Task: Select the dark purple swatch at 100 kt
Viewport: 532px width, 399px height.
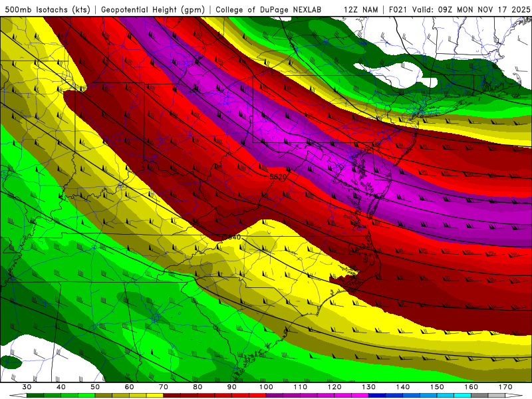Action: coord(275,395)
